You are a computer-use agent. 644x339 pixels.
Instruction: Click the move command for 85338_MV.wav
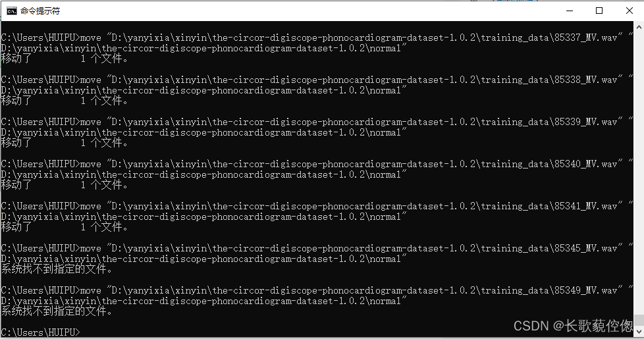[317, 85]
